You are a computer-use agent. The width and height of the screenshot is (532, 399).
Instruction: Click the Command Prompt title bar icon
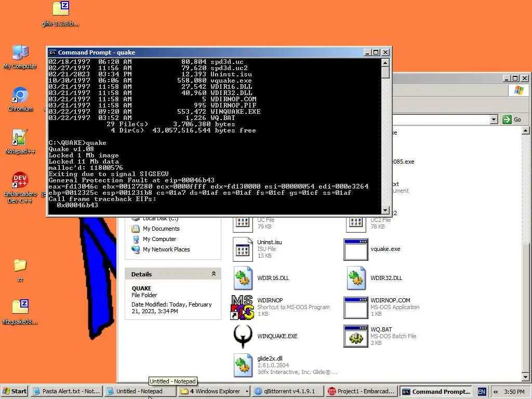pos(52,52)
